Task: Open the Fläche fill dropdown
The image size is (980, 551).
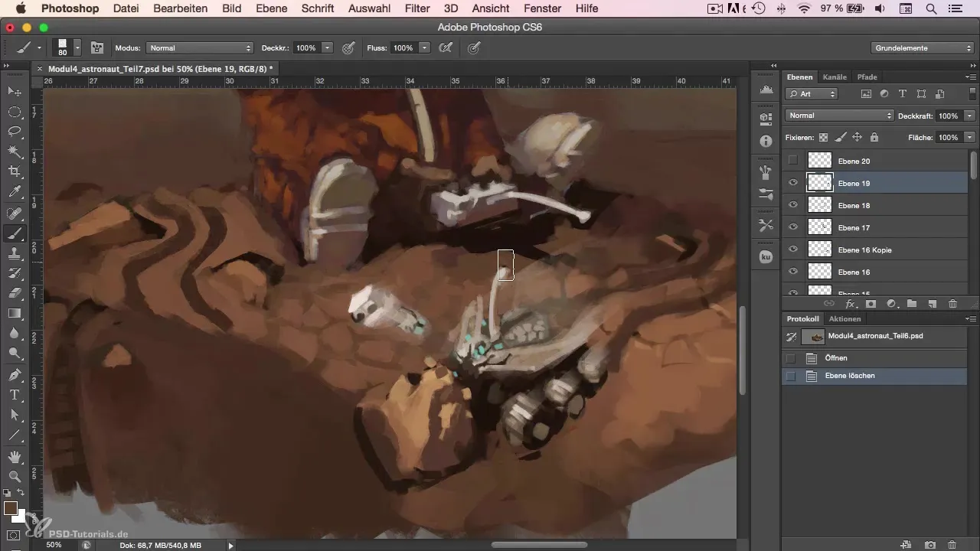Action: 970,138
